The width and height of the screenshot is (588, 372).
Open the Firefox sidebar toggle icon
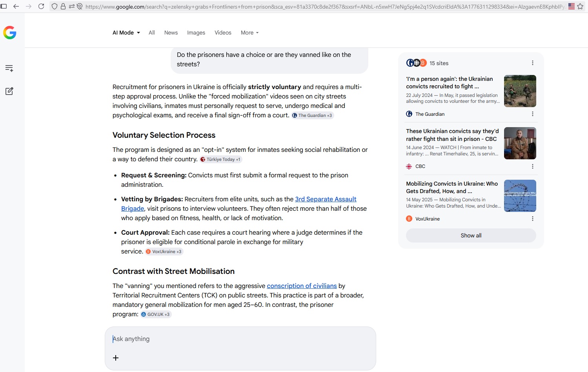4,6
